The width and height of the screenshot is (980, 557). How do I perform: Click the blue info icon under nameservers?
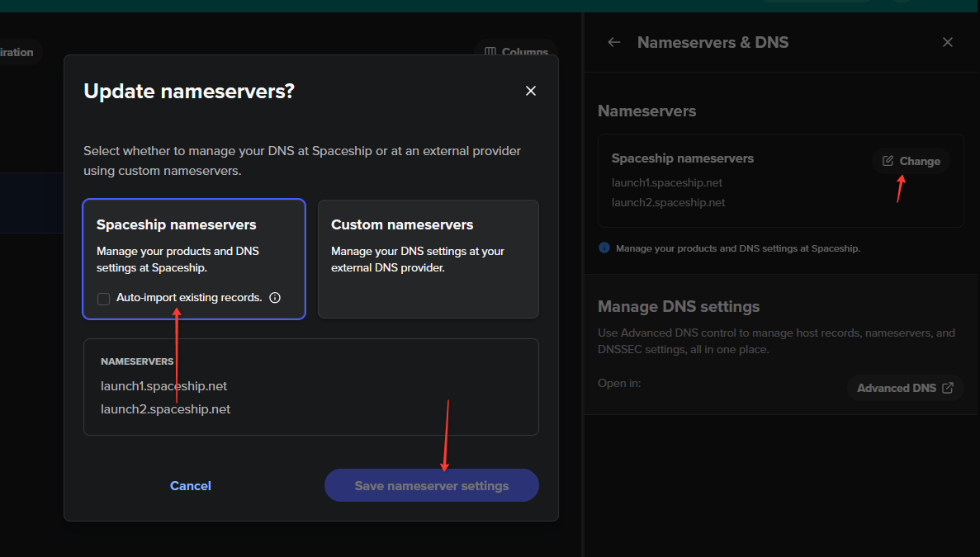point(604,248)
